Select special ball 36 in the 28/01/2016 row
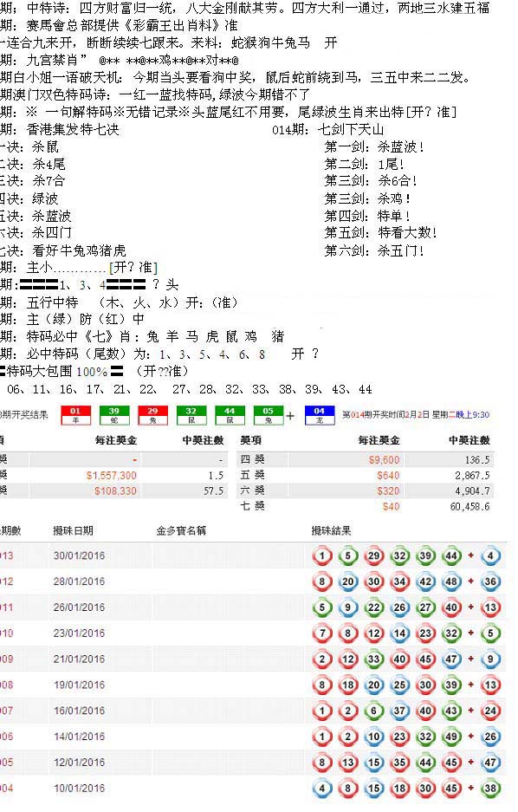The height and width of the screenshot is (812, 518). tap(490, 582)
